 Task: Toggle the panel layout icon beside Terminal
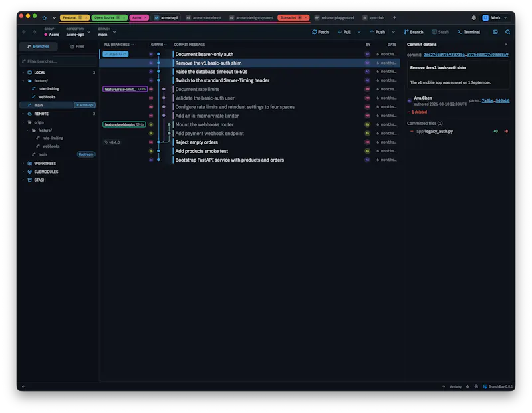click(495, 32)
